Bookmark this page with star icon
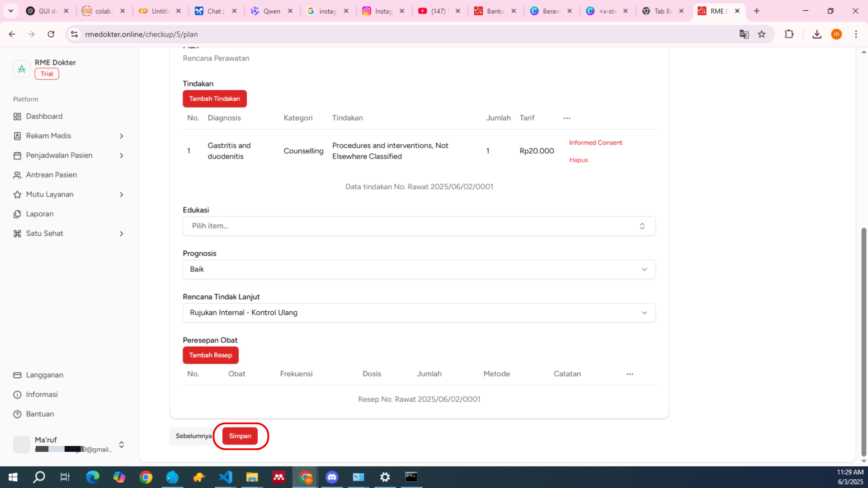The width and height of the screenshot is (868, 488). point(762,34)
